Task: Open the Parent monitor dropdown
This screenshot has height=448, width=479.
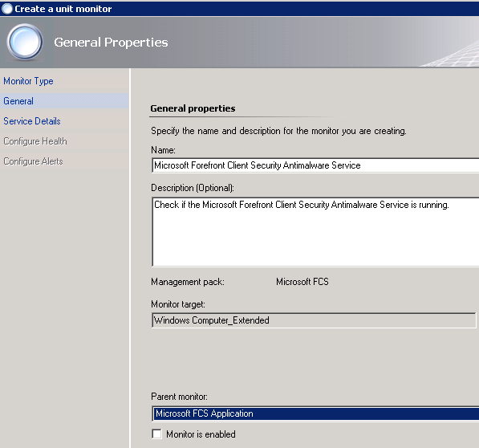Action: click(315, 413)
